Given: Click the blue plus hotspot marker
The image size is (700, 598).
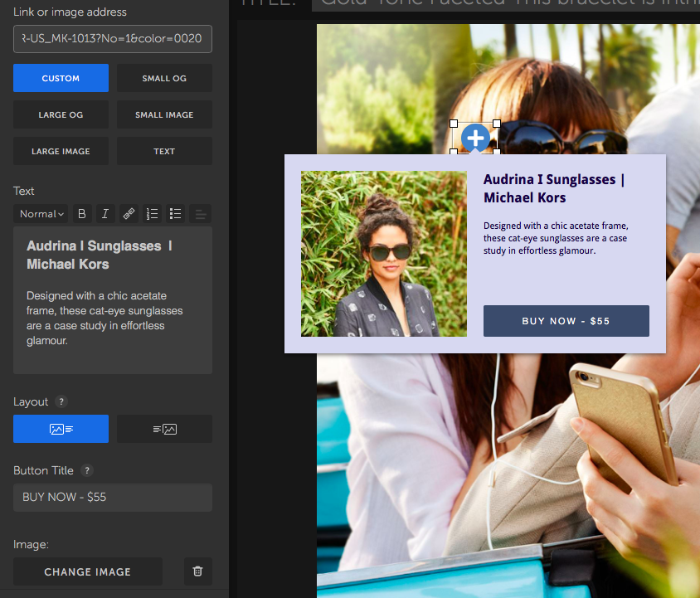Looking at the screenshot, I should [x=475, y=138].
